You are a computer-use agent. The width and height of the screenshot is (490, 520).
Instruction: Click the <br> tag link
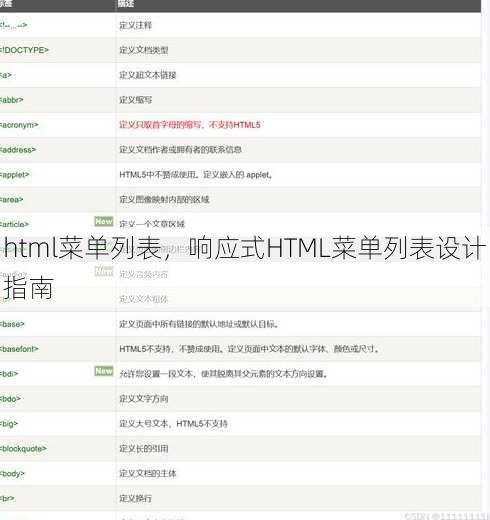(7, 498)
